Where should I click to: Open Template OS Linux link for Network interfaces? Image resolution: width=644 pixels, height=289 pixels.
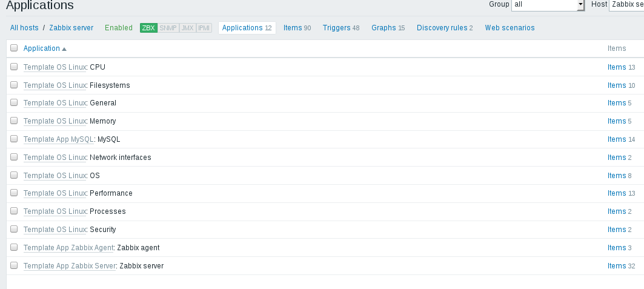(x=55, y=158)
